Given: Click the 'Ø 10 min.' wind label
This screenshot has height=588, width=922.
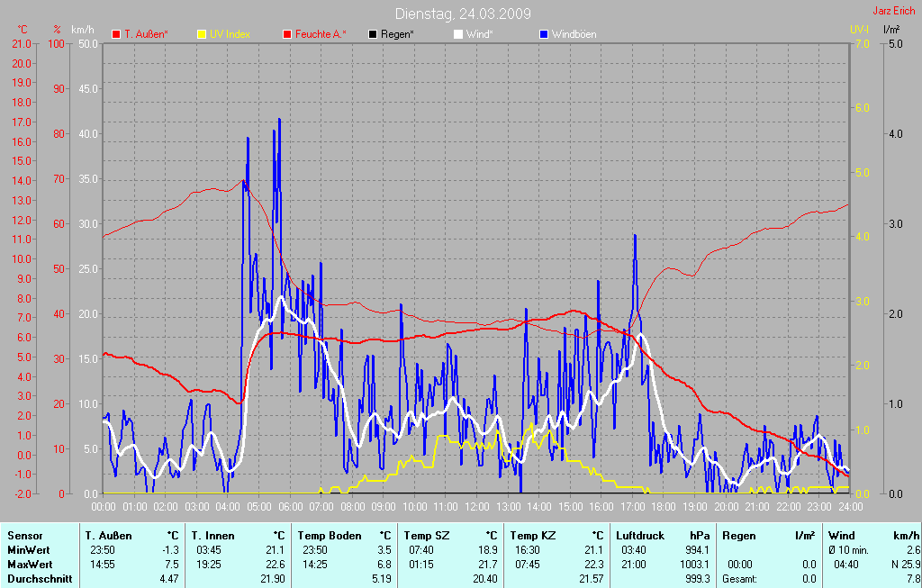Looking at the screenshot, I should coord(848,550).
